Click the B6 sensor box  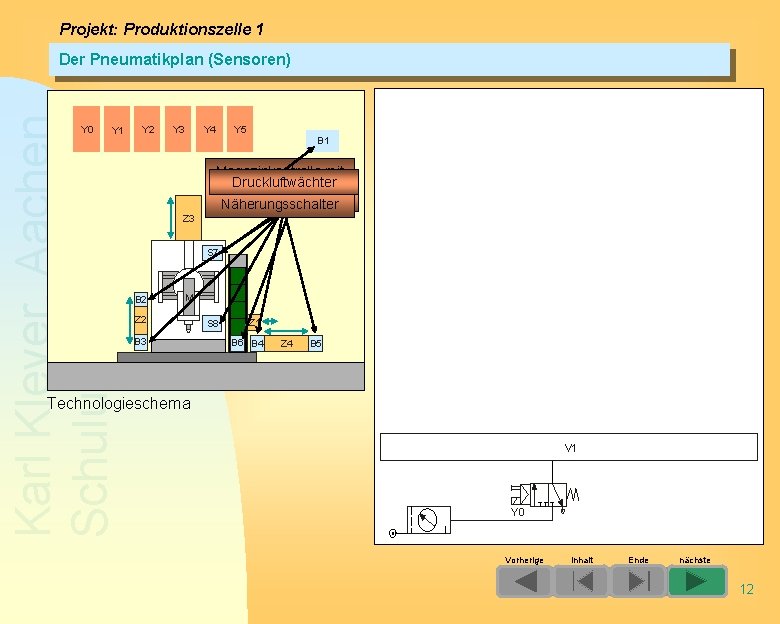coord(237,343)
